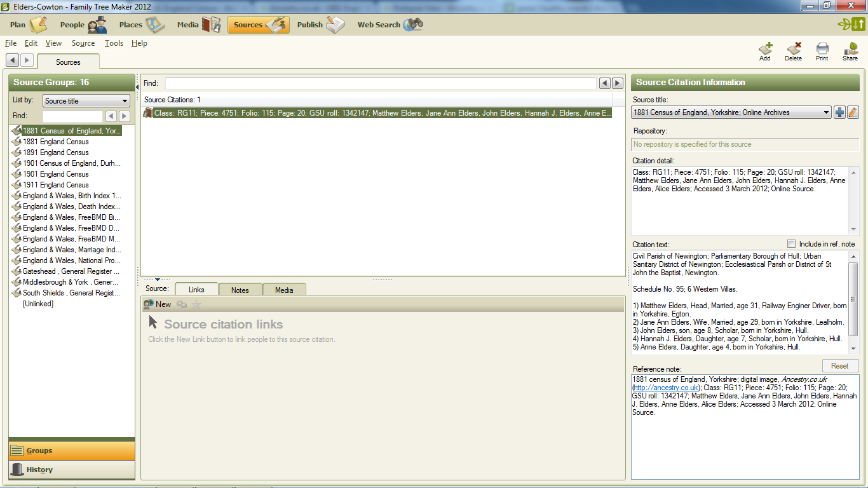Click the History panel button
The width and height of the screenshot is (868, 488).
(72, 470)
